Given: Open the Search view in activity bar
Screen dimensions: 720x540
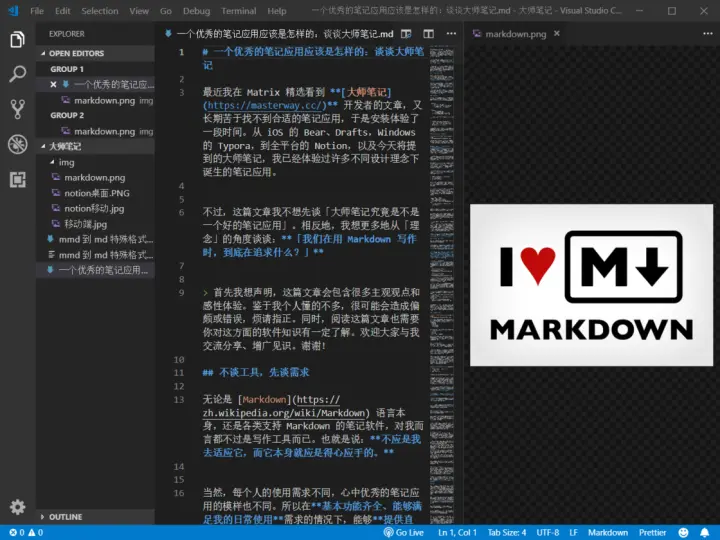Looking at the screenshot, I should (x=17, y=74).
